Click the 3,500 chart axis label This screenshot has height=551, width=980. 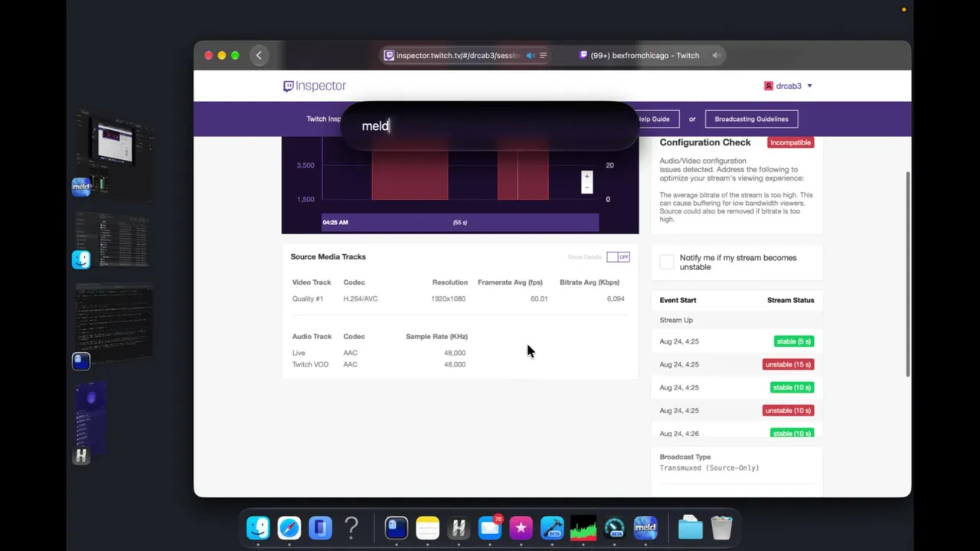305,165
